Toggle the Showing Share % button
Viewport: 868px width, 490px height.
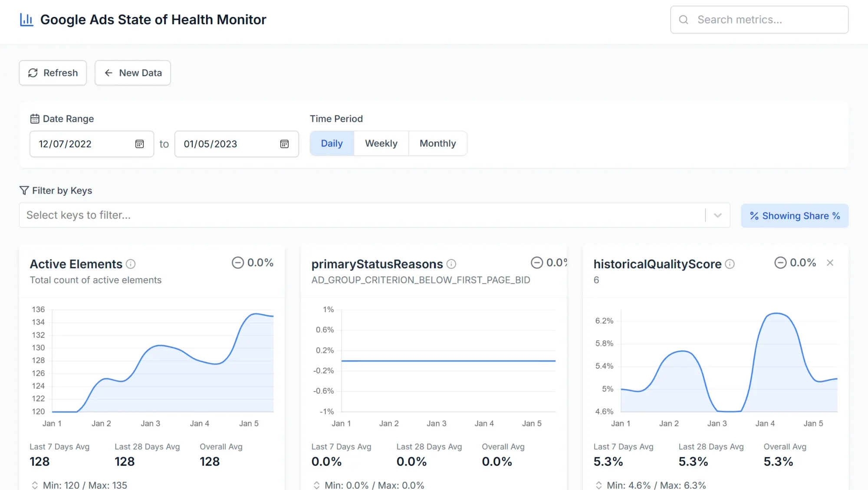coord(795,216)
